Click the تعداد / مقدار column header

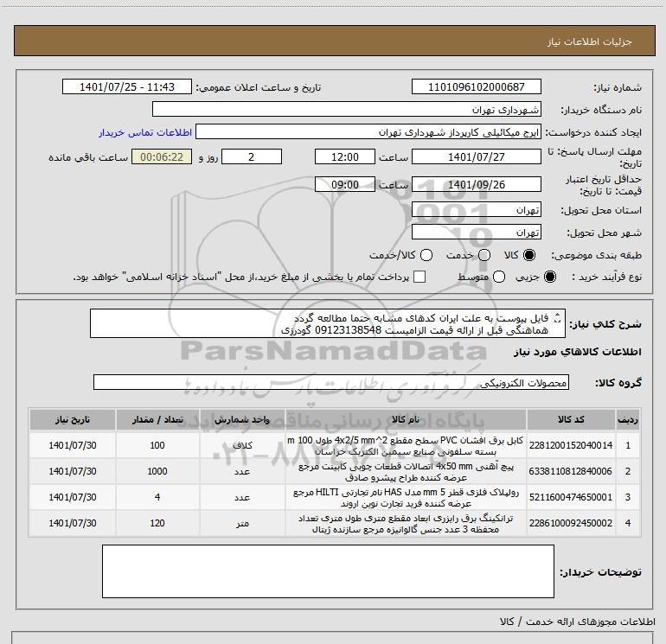[x=157, y=419]
